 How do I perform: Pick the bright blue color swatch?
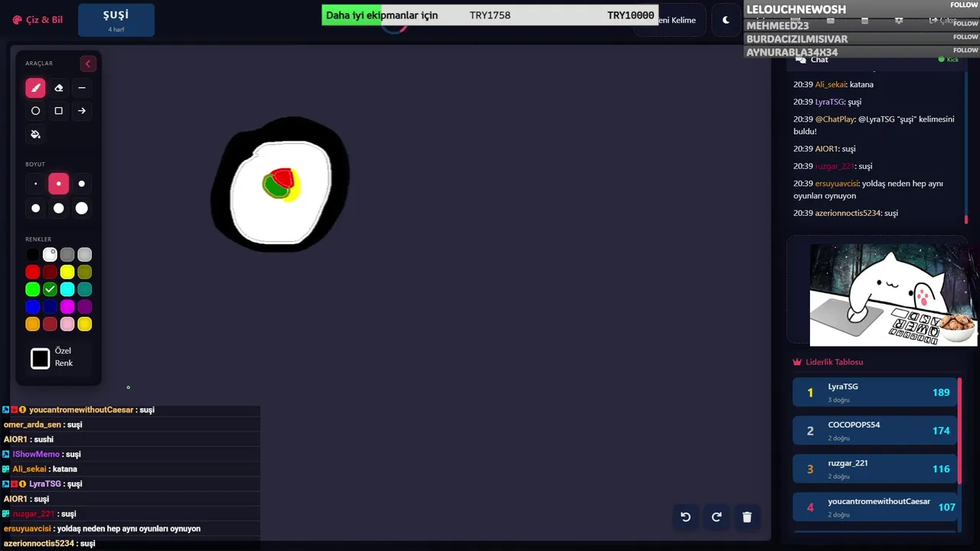32,307
